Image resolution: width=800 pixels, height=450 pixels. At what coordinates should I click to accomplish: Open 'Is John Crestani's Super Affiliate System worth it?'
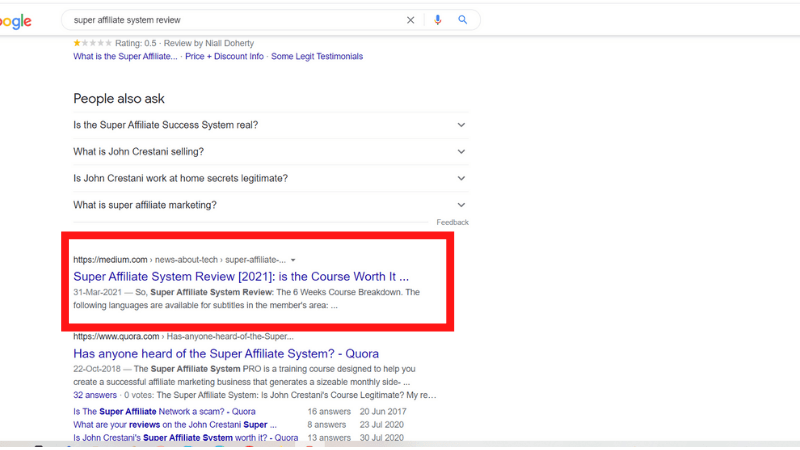(185, 438)
